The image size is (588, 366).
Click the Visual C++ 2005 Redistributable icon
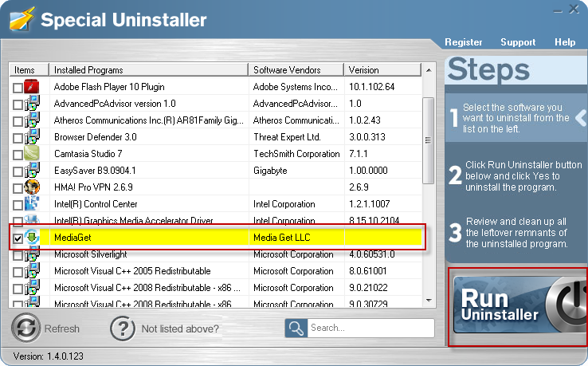[x=32, y=271]
